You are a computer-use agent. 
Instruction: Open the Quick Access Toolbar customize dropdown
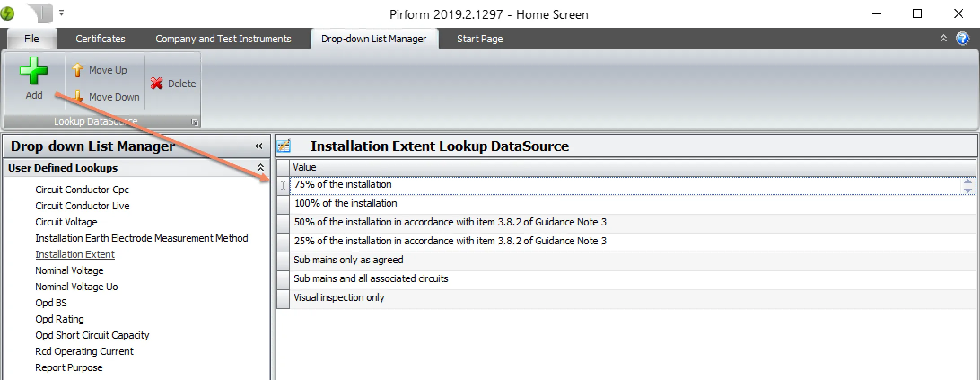pyautogui.click(x=61, y=13)
